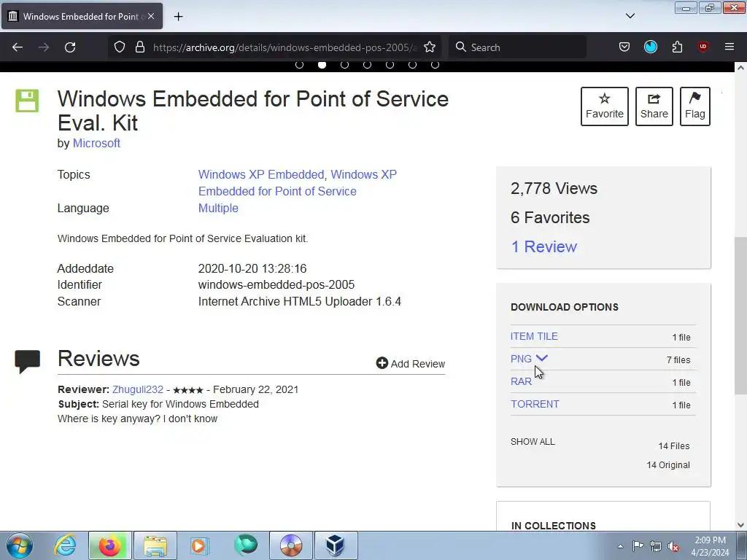Open the Windows Start menu
The image size is (747, 560).
[20, 545]
